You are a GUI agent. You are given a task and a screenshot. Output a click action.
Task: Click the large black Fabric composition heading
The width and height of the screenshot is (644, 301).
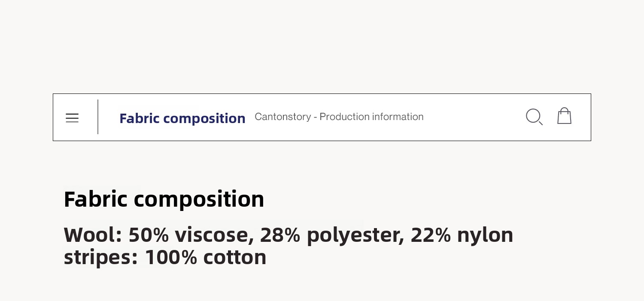click(164, 199)
